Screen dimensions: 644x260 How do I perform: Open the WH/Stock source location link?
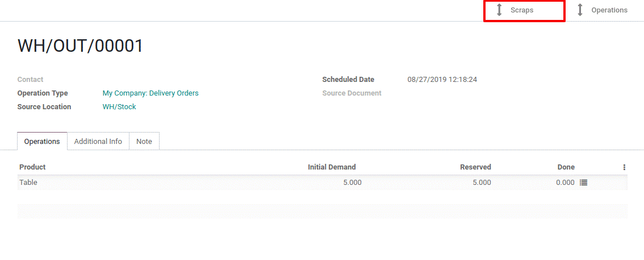[119, 107]
